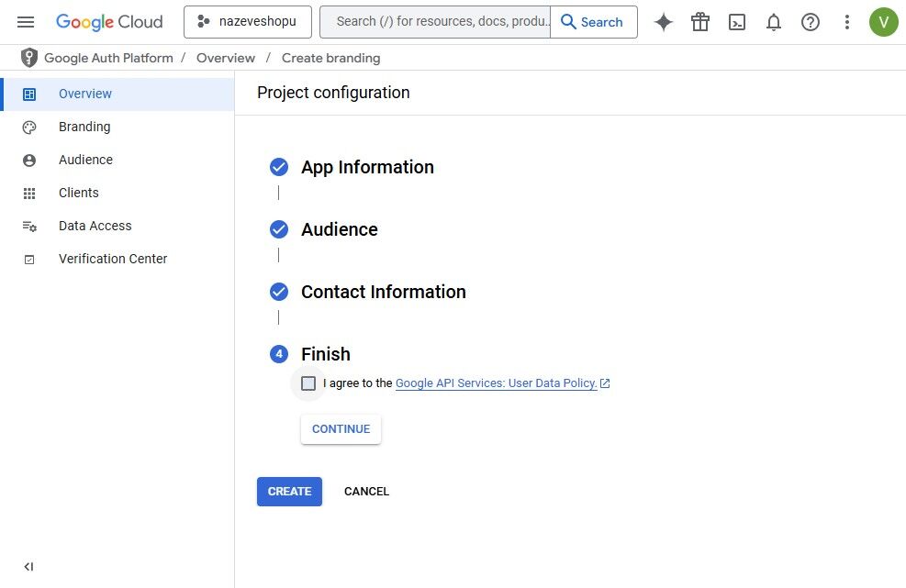Expand the App Information step
Viewport: 906px width, 588px height.
pos(367,167)
